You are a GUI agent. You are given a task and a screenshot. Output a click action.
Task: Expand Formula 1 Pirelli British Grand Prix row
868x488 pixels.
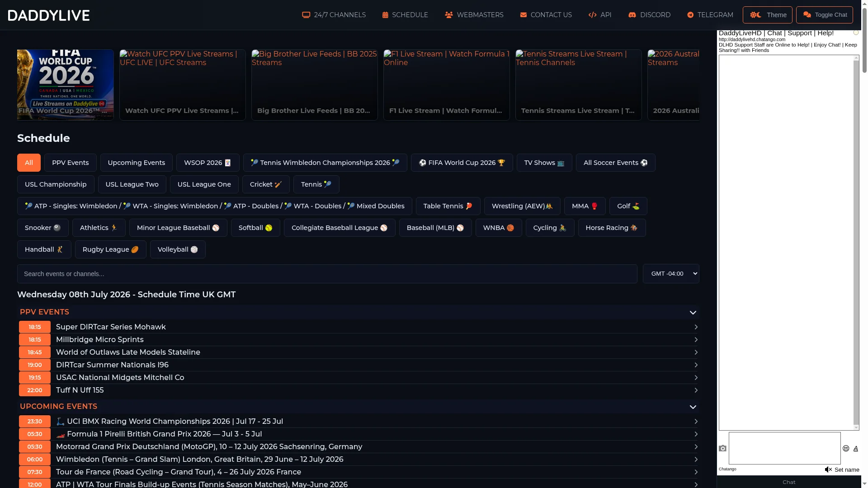358,434
